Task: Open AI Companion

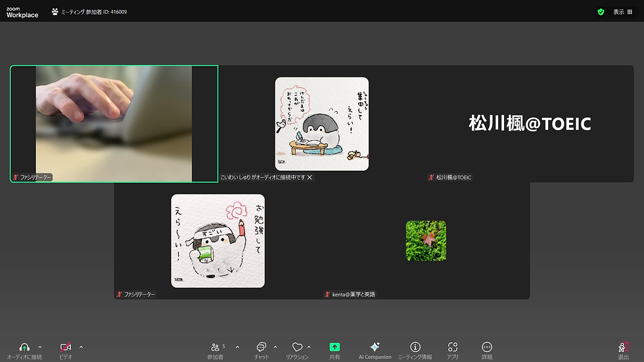Action: pyautogui.click(x=375, y=351)
